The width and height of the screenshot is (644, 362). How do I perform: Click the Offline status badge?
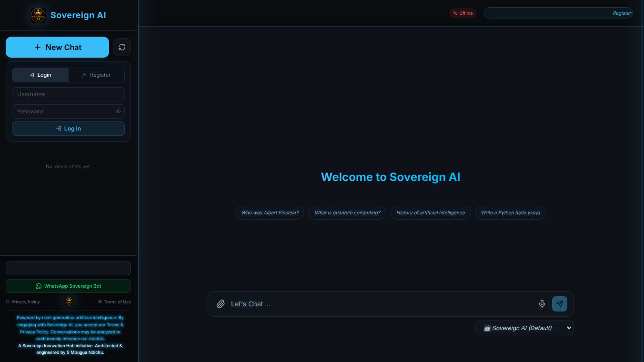point(463,13)
